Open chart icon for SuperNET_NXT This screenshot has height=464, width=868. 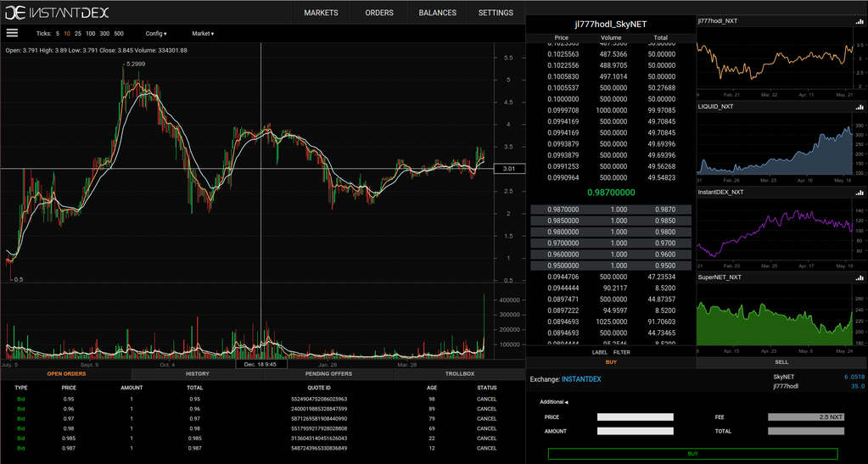pyautogui.click(x=860, y=277)
